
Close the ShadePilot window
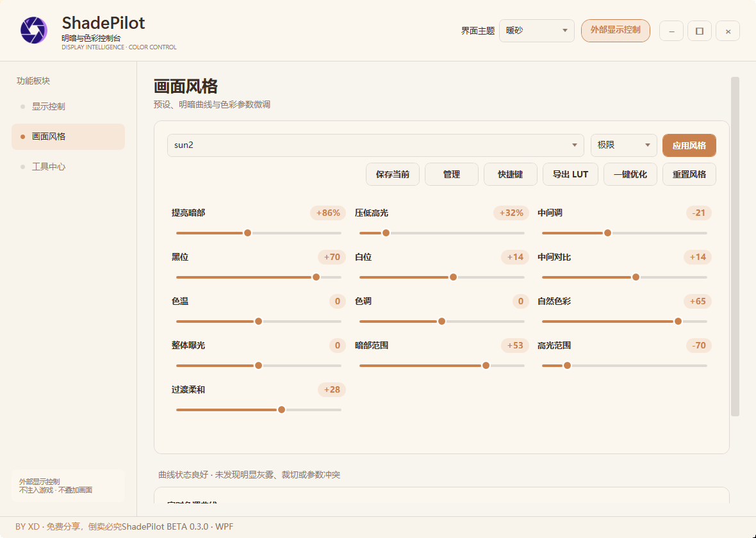click(728, 31)
